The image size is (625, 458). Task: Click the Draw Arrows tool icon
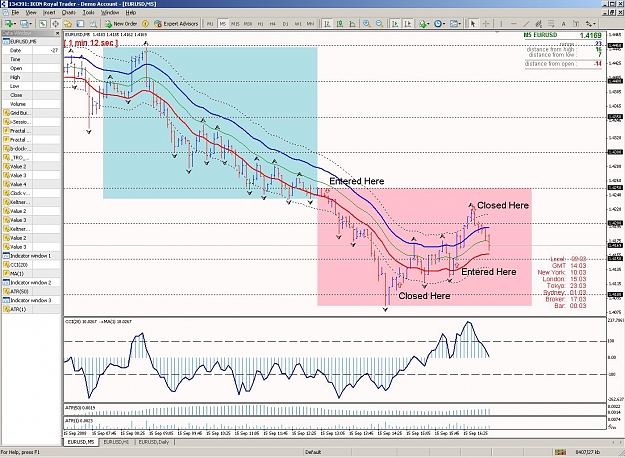pyautogui.click(x=589, y=24)
